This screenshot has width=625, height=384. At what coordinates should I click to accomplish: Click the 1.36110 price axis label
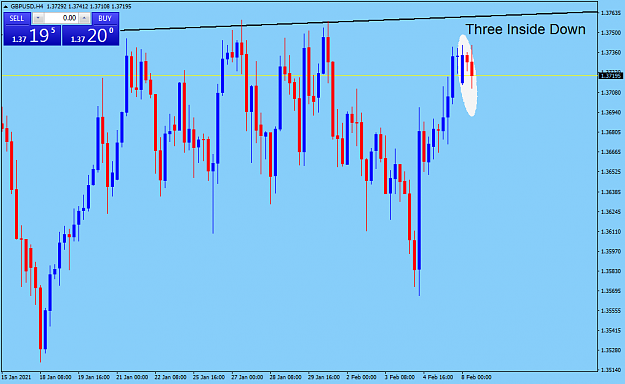611,231
